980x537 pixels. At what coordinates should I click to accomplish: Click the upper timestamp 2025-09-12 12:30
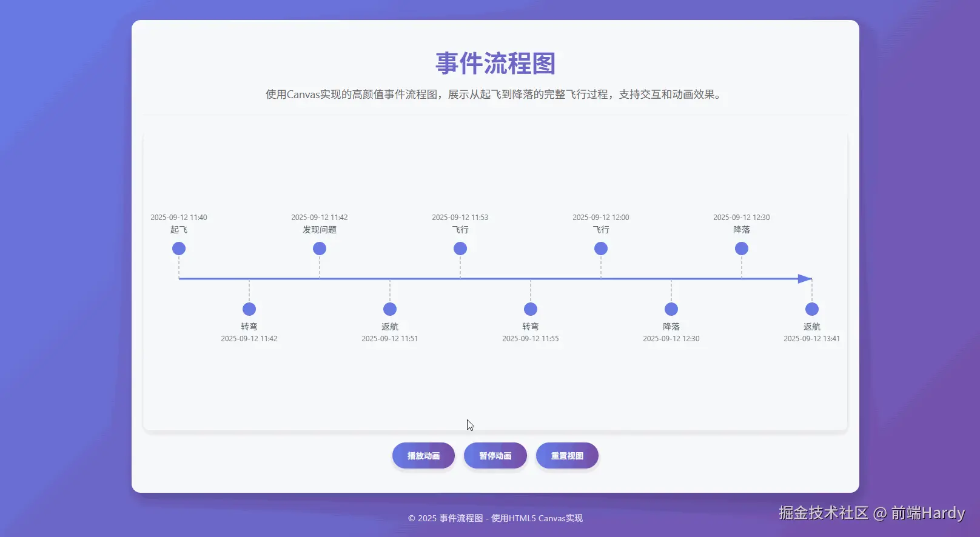tap(742, 218)
